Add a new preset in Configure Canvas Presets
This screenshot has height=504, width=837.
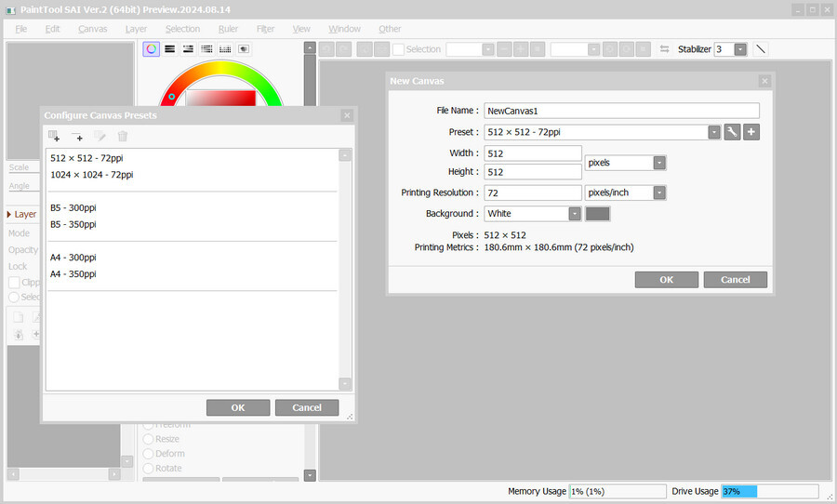pos(54,136)
